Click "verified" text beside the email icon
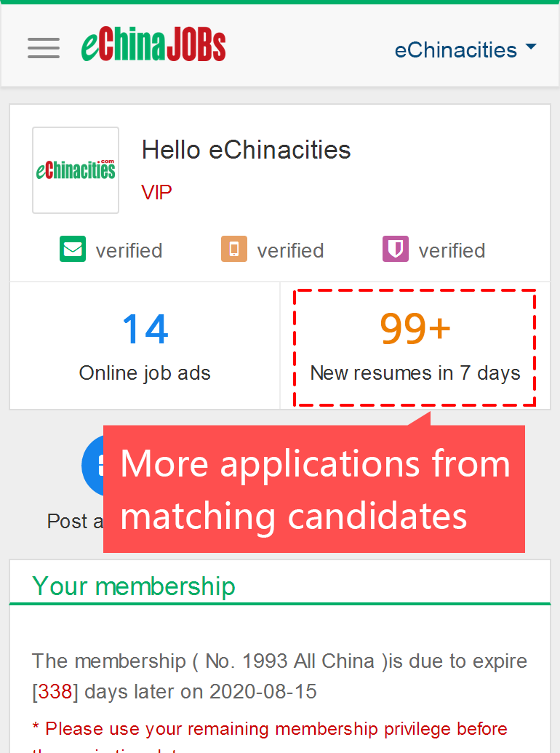Screen dimensions: 560x753 tap(129, 251)
